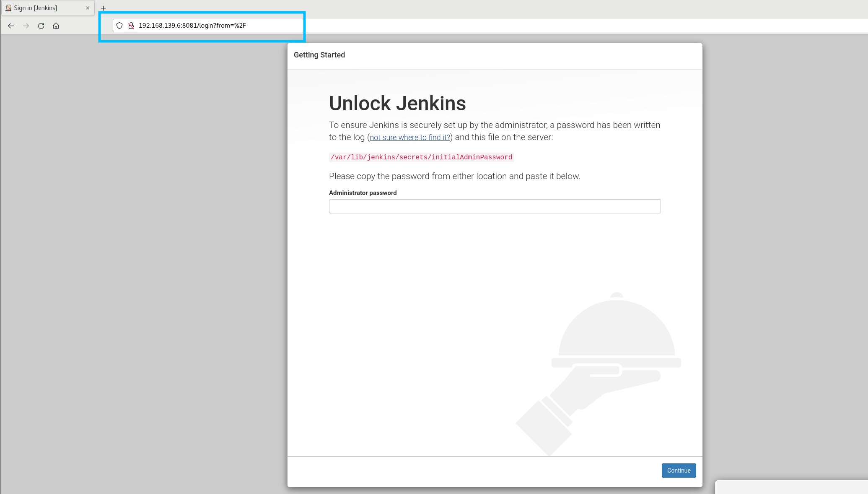Go forward to the next page

[26, 26]
